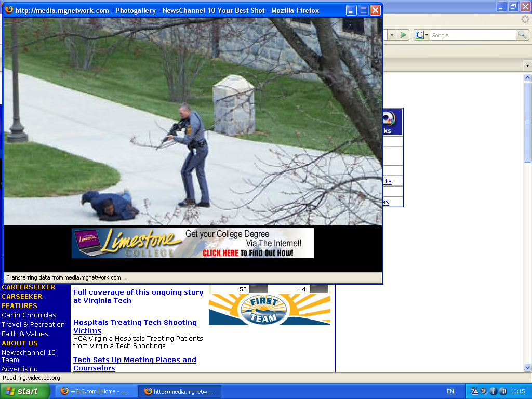Click the magnifying glass search icon
This screenshot has width=532, height=399.
point(522,35)
